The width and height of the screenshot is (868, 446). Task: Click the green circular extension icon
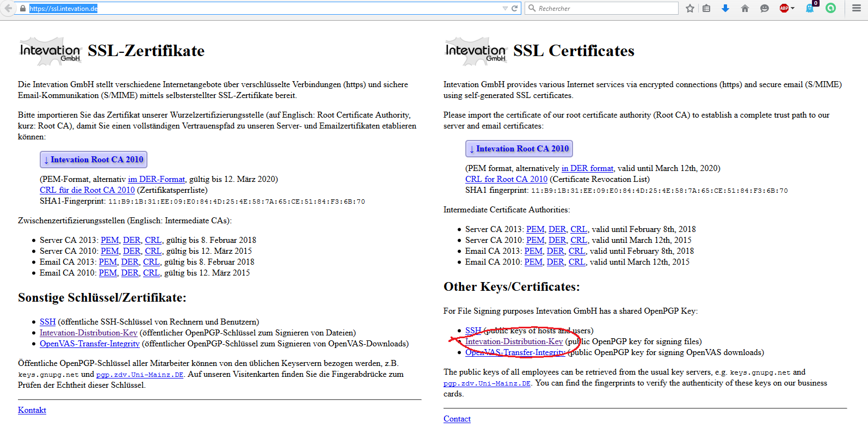click(830, 8)
